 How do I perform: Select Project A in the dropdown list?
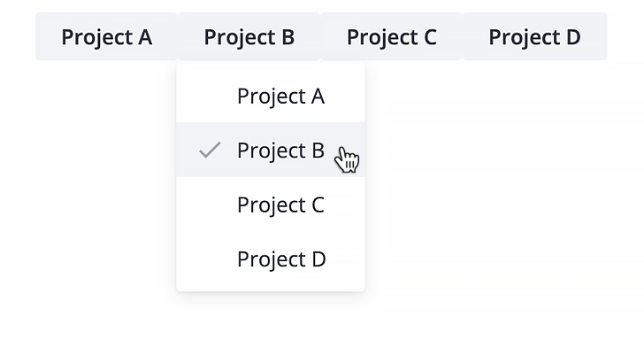tap(271, 97)
